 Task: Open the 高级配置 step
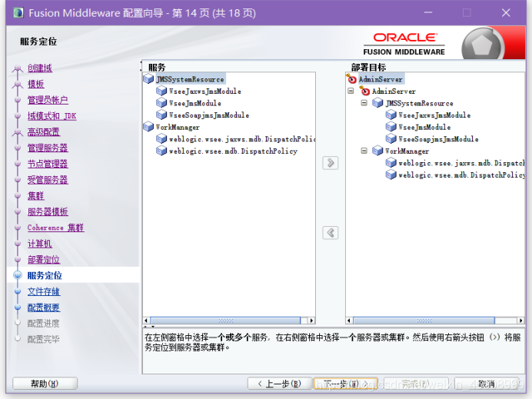pyautogui.click(x=43, y=132)
